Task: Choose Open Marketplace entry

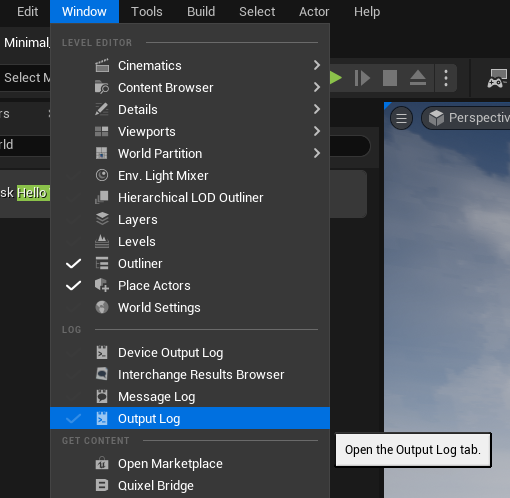Action: (190, 463)
